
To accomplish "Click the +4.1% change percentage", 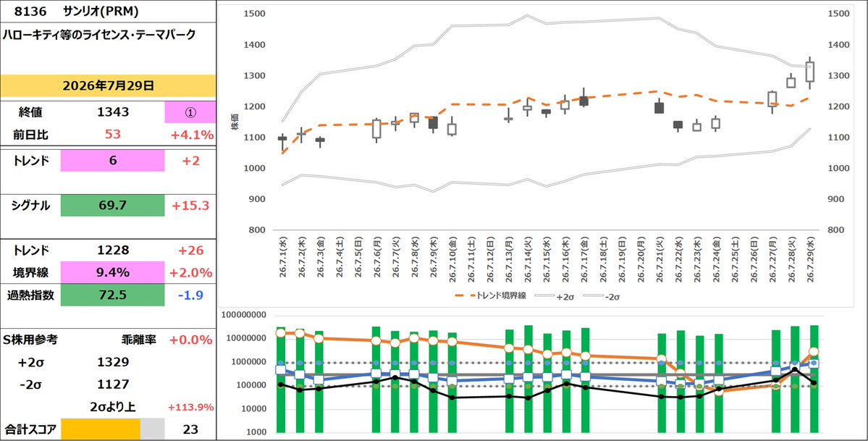I will 192,135.
